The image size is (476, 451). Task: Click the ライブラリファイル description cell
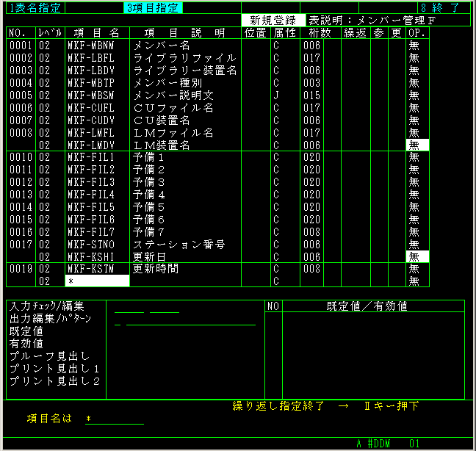[186, 58]
